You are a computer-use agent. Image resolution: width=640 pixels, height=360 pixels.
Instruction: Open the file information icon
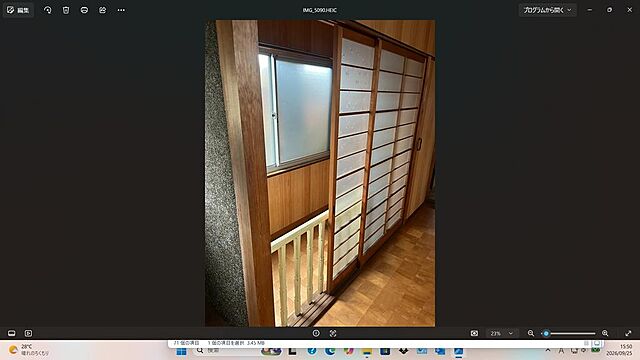[316, 333]
